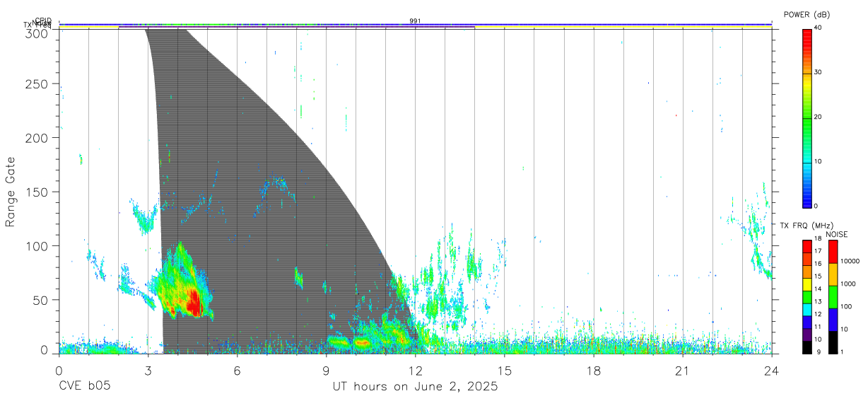Click the 'CVE b05' radar beam label
Screen dimensions: 868x401
click(x=85, y=387)
